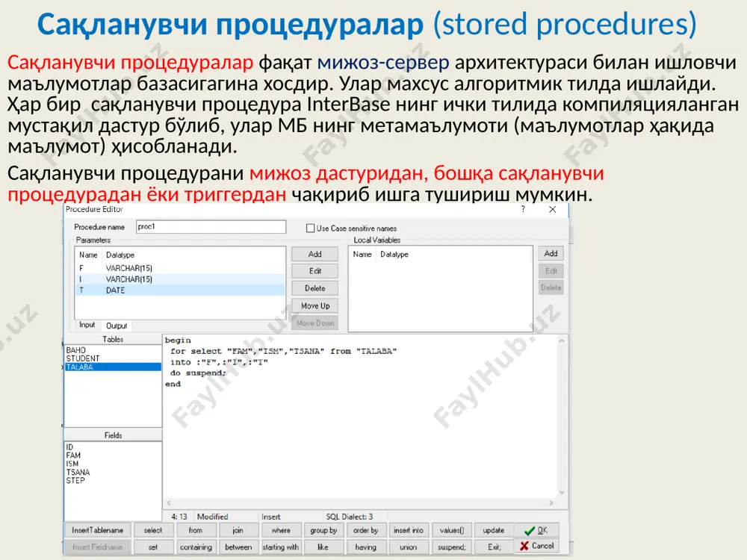The image size is (747, 560).
Task: Click Add button for Local Variables
Action: tap(551, 253)
